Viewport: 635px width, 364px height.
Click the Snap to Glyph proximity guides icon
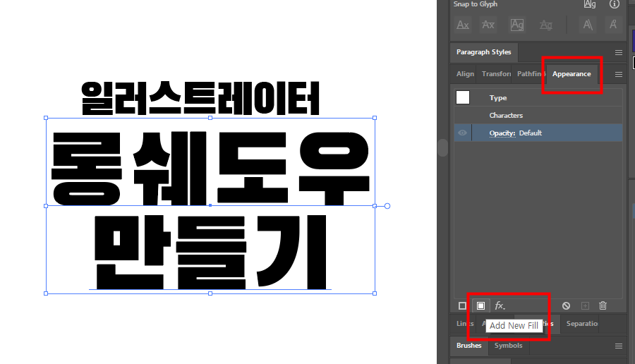point(546,25)
